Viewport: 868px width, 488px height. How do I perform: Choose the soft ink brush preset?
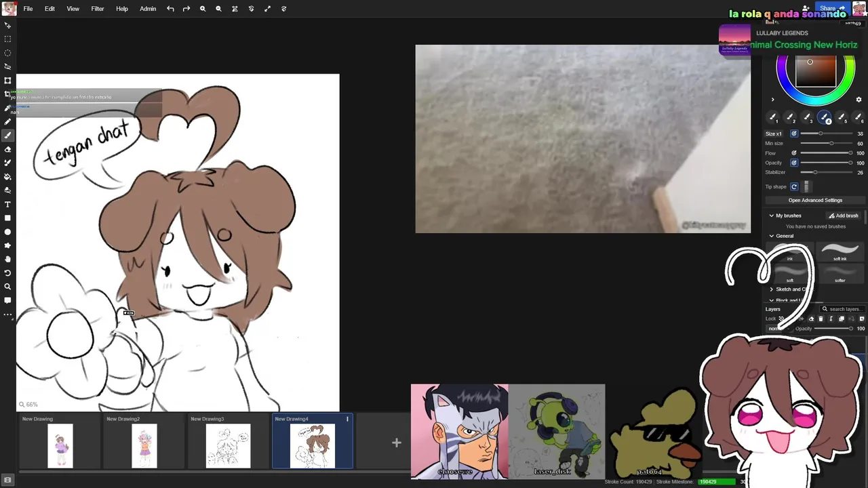[840, 252]
